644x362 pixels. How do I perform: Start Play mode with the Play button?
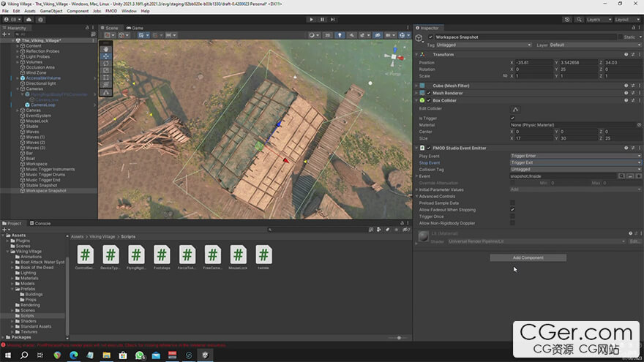311,19
